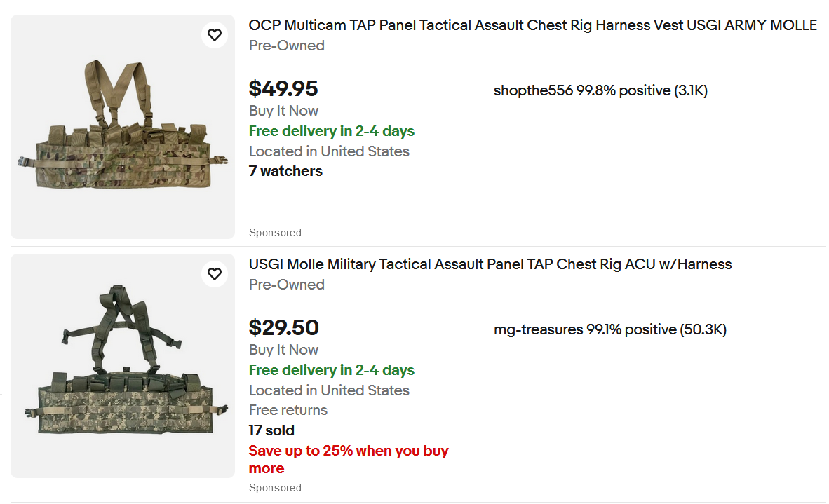Click "Free returns" on the ACU listing
This screenshot has height=504, width=829.
pos(288,410)
